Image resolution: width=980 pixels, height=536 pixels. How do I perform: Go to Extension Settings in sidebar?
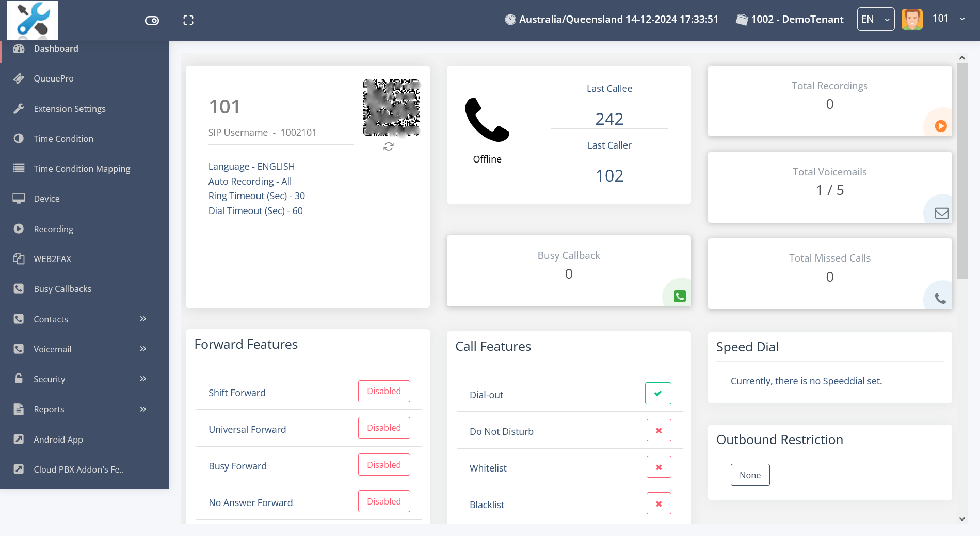[70, 109]
